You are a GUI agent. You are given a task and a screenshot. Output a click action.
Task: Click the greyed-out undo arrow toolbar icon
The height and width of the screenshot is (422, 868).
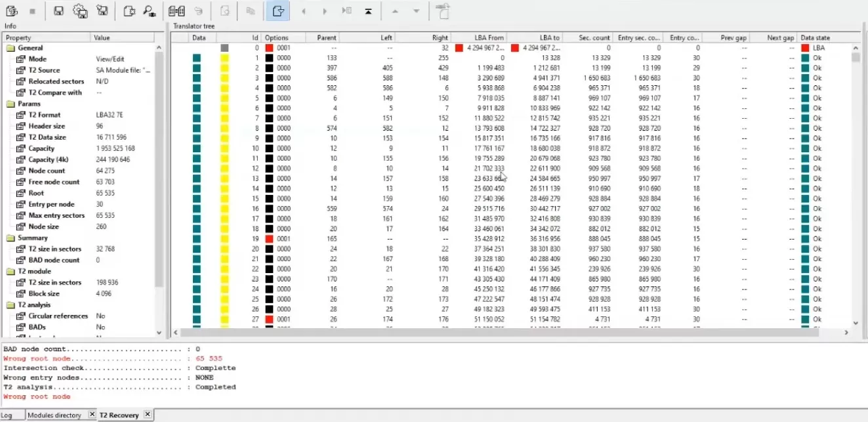tap(198, 11)
